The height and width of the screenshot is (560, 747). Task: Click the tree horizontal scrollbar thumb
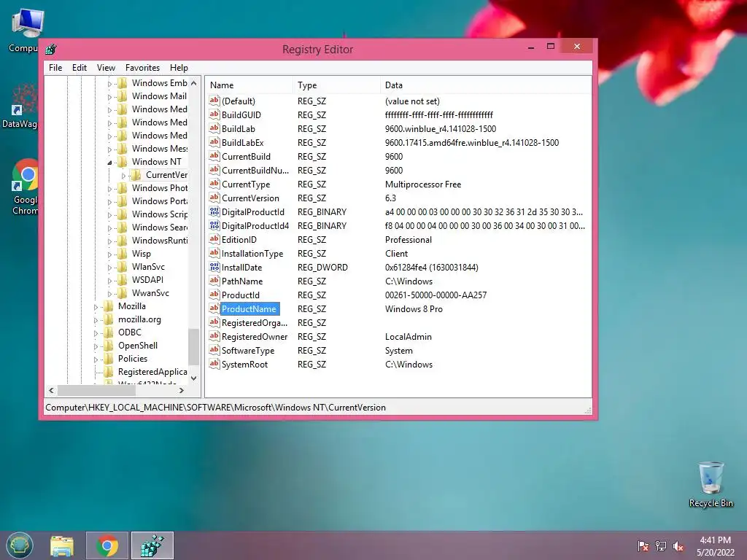click(96, 391)
